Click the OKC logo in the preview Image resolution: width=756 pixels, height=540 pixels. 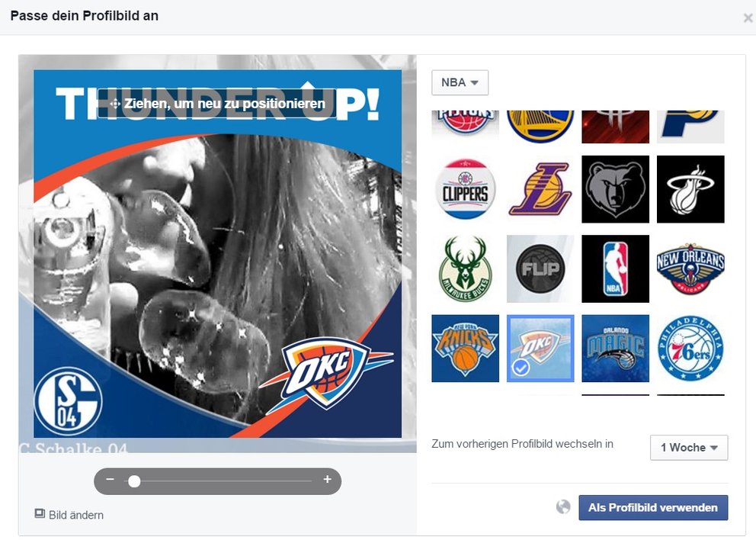(x=326, y=372)
